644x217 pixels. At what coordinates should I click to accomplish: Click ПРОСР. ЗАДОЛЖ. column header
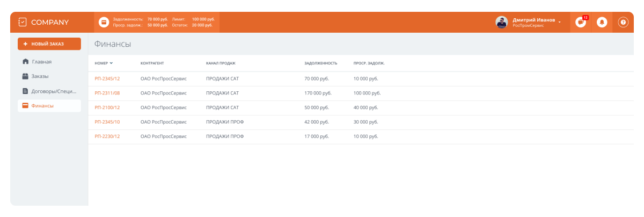tap(369, 63)
